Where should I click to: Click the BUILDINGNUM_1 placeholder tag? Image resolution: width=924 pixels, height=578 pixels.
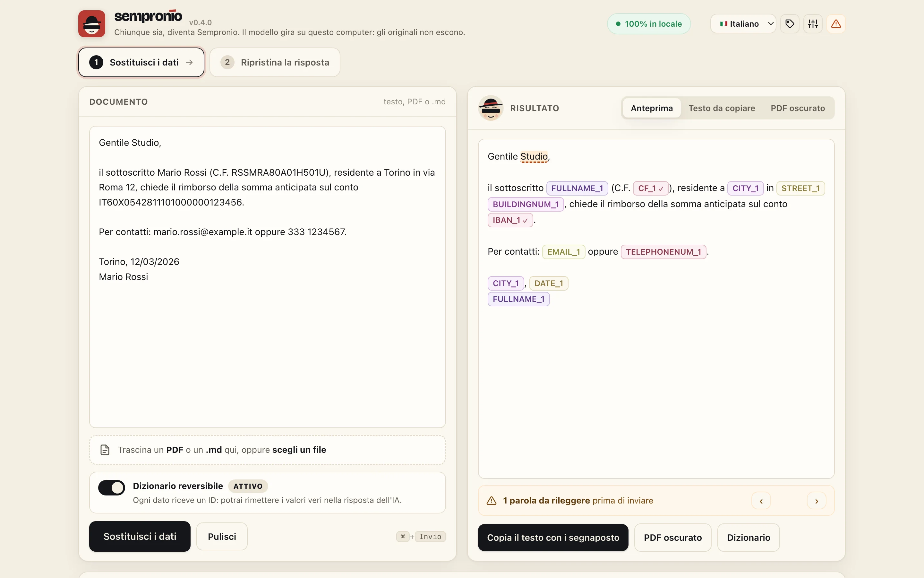click(x=526, y=204)
